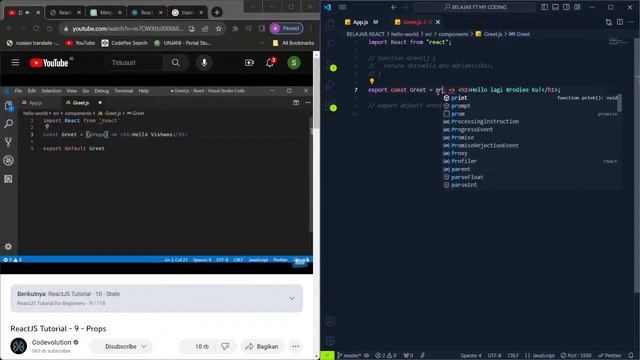Switch to the App.js editor tab
Screen dimensions: 640x360
pos(362,22)
